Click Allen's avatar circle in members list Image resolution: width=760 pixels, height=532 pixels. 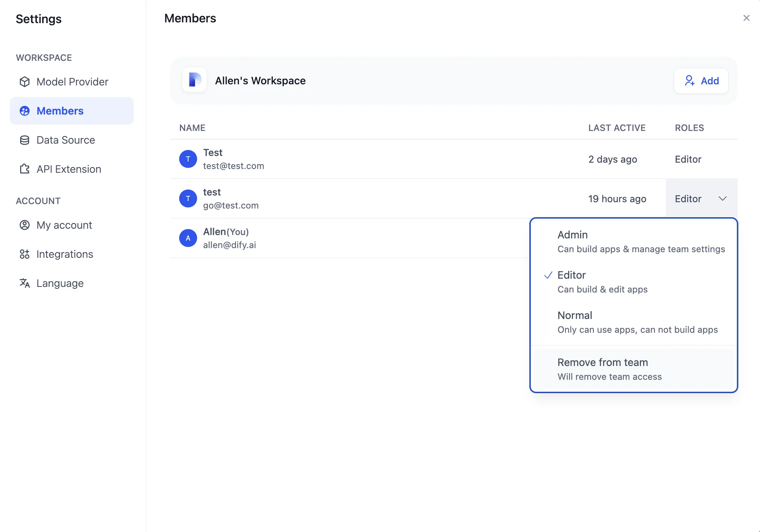pos(188,238)
